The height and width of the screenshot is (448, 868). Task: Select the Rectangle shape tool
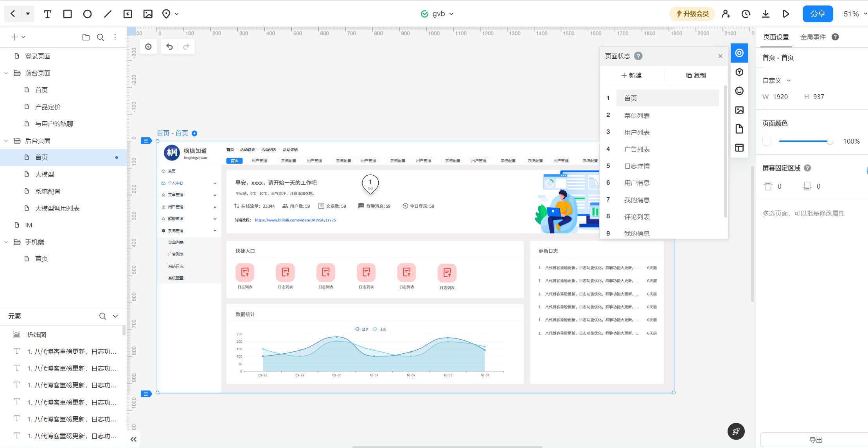coord(67,14)
